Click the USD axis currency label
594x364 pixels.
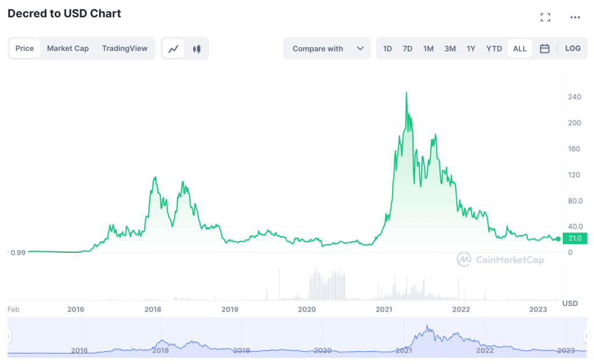[570, 304]
